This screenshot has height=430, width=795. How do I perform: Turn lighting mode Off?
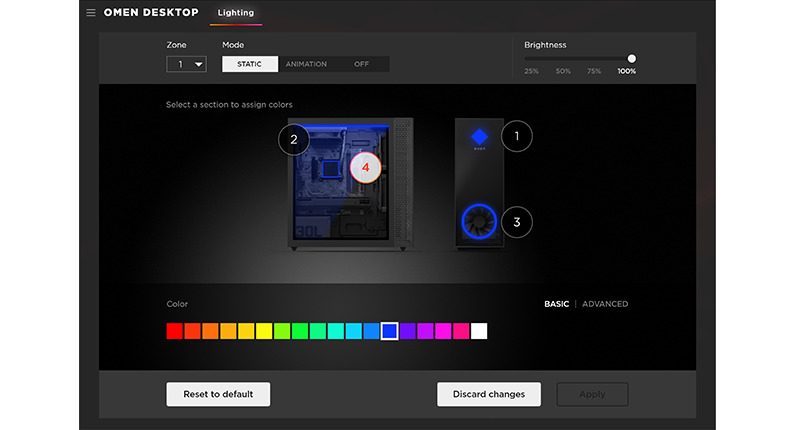[x=361, y=64]
